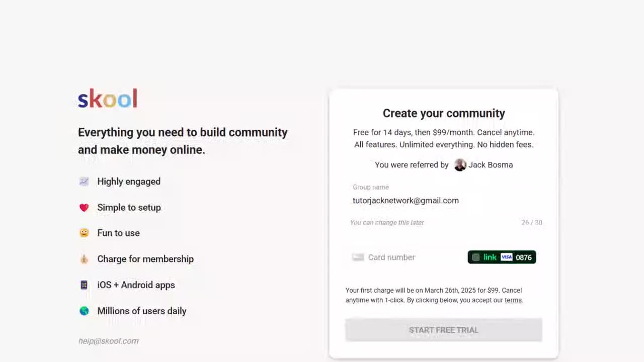This screenshot has width=644, height=362.
Task: Click the Jack Bosma referrer name
Action: coord(491,165)
